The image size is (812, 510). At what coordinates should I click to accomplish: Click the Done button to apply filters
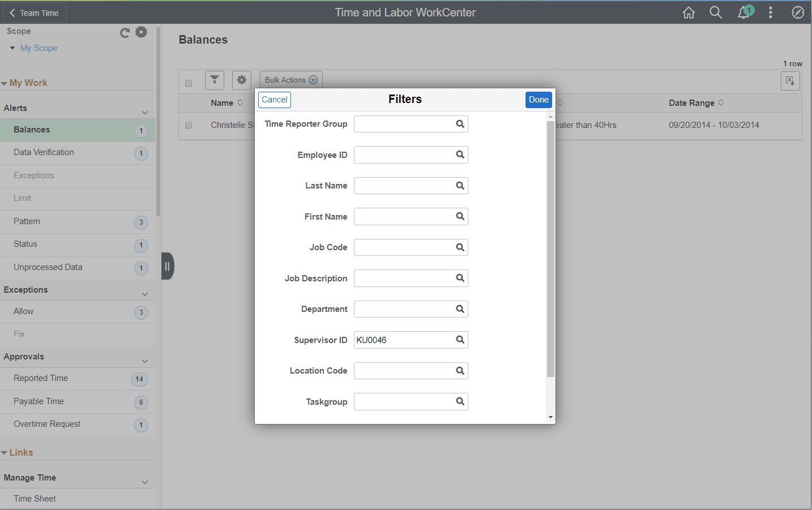tap(539, 100)
